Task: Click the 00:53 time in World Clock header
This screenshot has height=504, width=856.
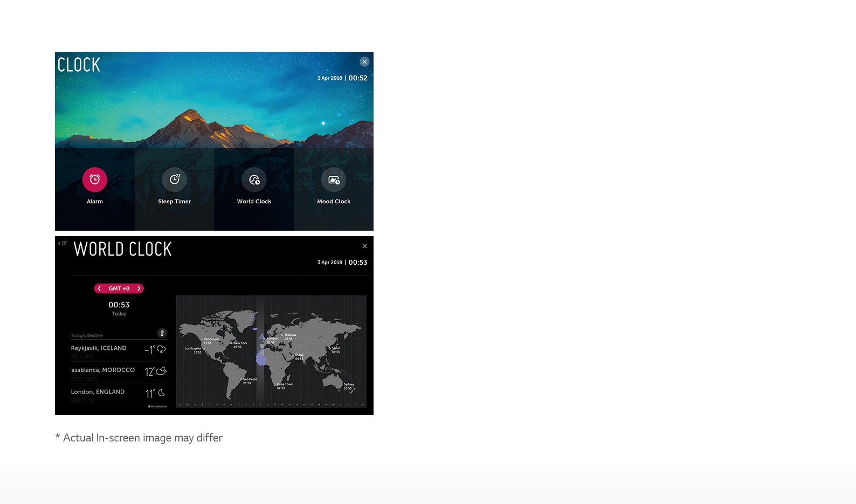Action: [358, 263]
